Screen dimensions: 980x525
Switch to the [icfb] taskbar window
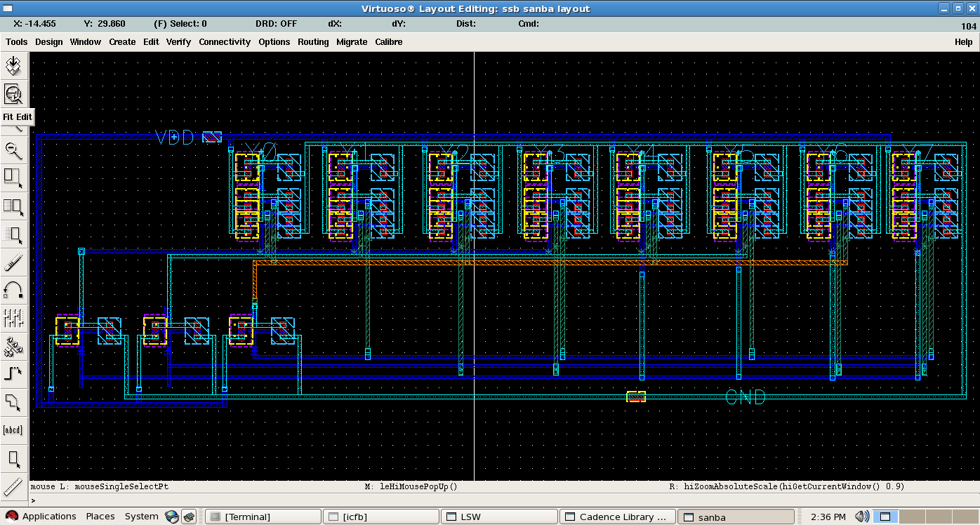381,517
